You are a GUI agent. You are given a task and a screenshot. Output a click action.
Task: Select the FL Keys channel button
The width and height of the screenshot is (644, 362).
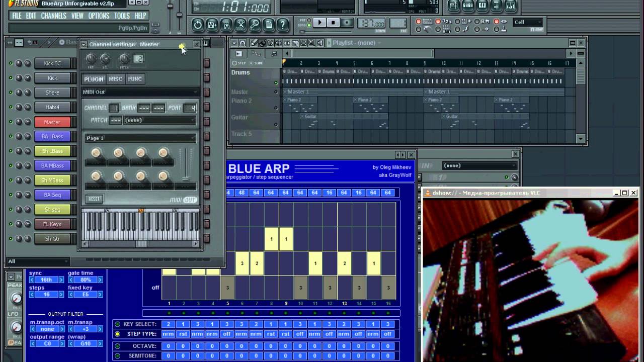coord(52,224)
